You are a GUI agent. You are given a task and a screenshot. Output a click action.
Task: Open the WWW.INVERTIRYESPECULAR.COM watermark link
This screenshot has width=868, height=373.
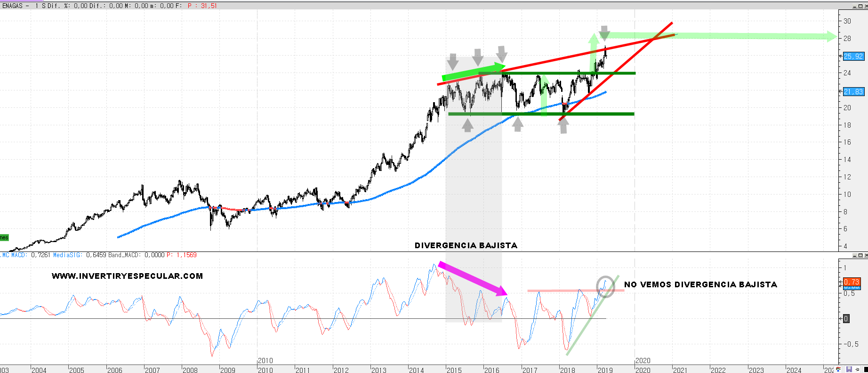(x=127, y=276)
